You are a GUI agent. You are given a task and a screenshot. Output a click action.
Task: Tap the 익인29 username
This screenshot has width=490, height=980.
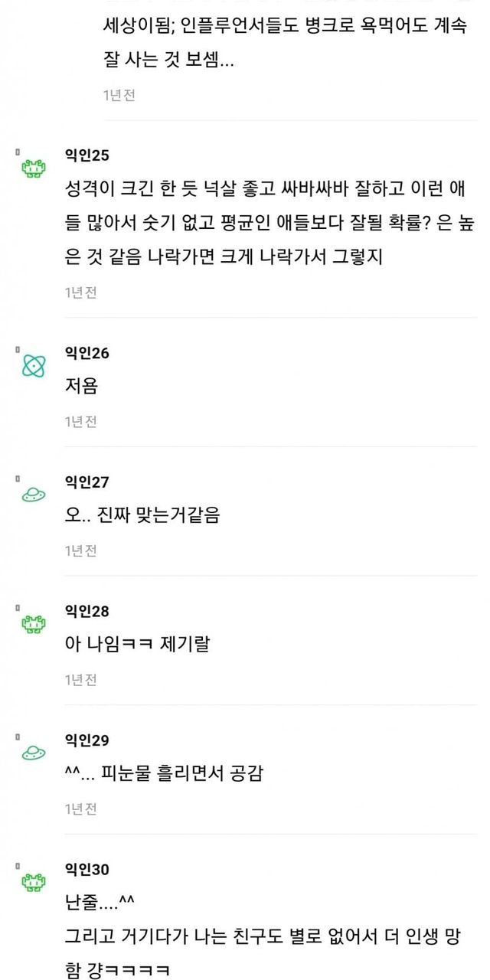pyautogui.click(x=87, y=740)
